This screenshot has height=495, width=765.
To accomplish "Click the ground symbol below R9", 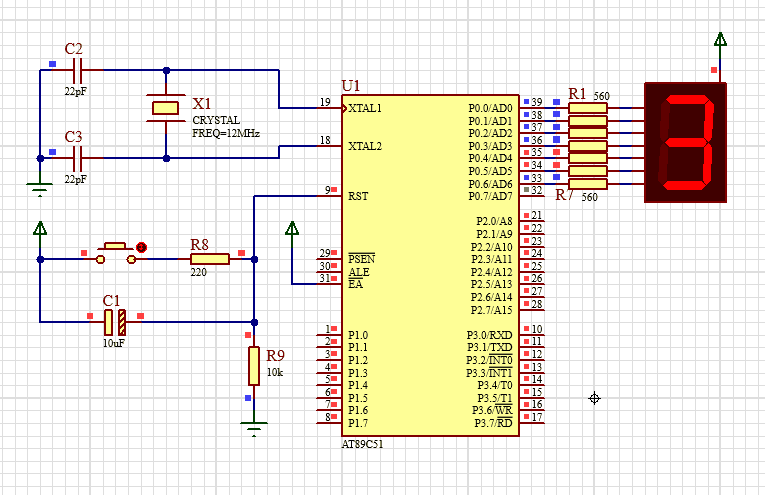I will 254,428.
